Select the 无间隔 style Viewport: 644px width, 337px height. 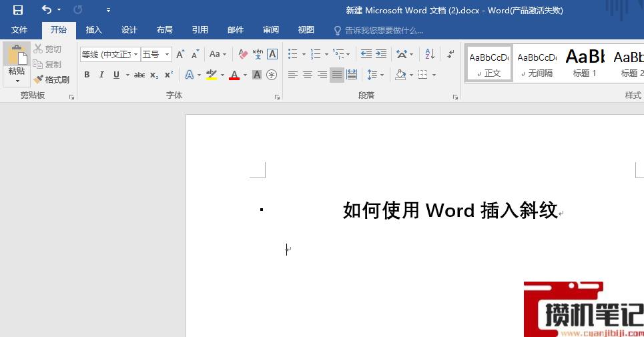point(537,63)
